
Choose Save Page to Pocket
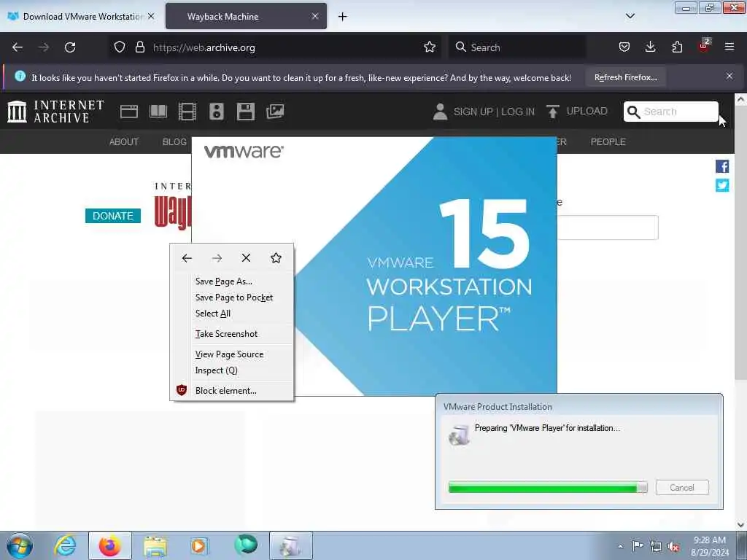233,297
